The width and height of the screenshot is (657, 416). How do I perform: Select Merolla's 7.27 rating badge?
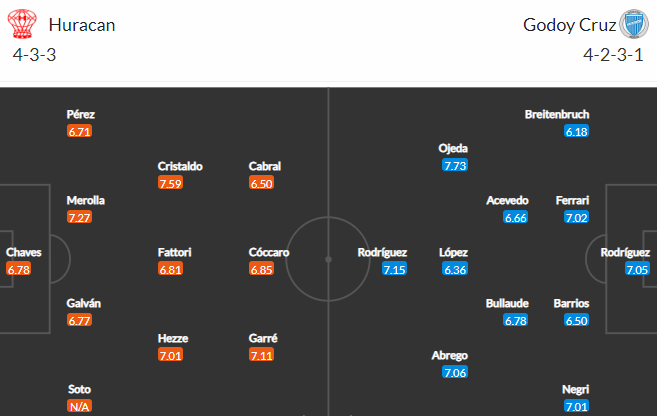[x=79, y=217]
